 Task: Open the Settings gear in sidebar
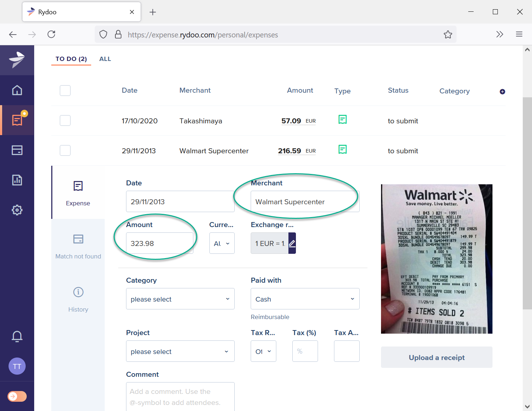[17, 210]
